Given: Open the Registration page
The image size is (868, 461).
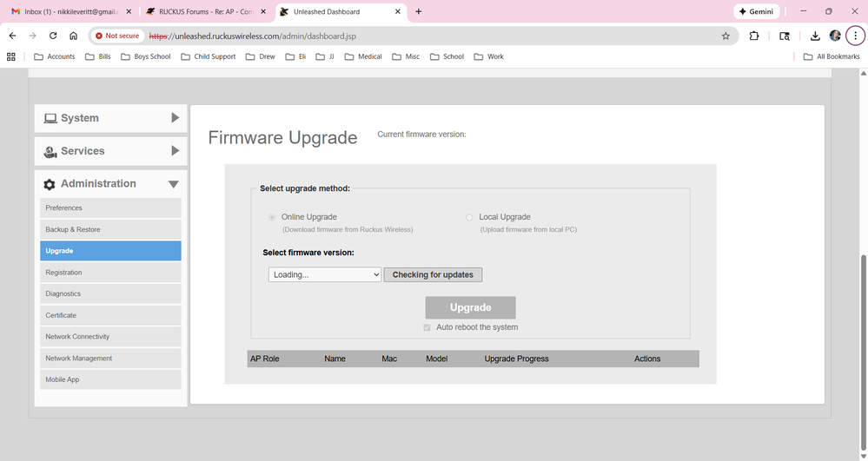Looking at the screenshot, I should [x=110, y=273].
